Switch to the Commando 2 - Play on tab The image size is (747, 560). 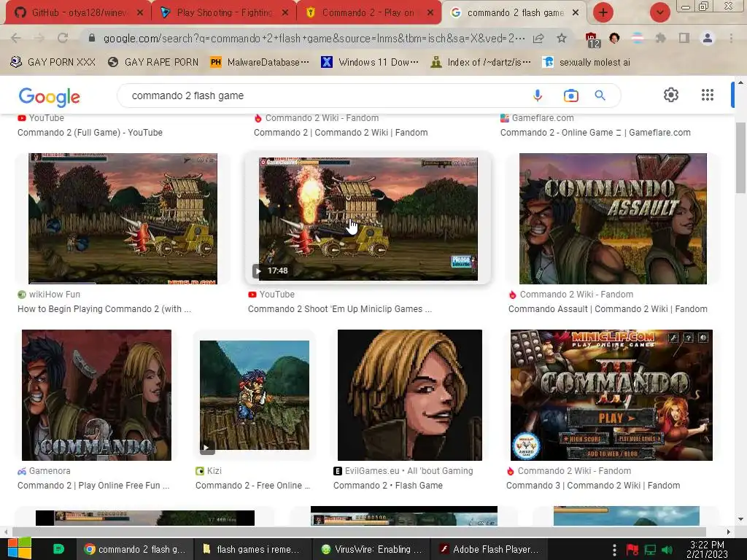(368, 12)
